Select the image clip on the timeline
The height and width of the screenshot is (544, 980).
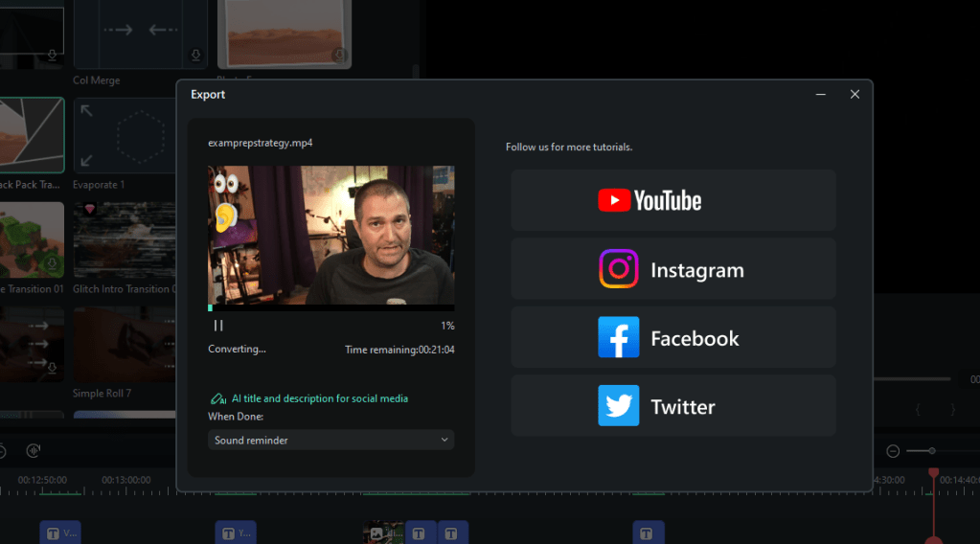(384, 533)
